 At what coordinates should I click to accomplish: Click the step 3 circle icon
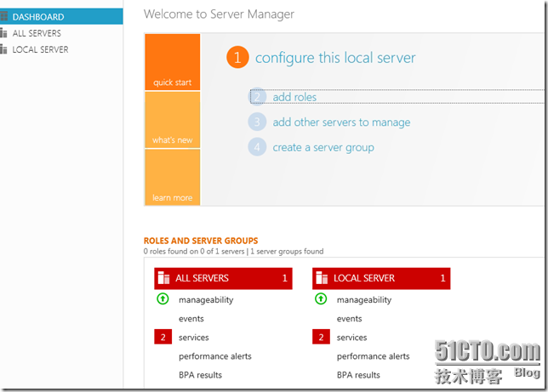[x=257, y=122]
